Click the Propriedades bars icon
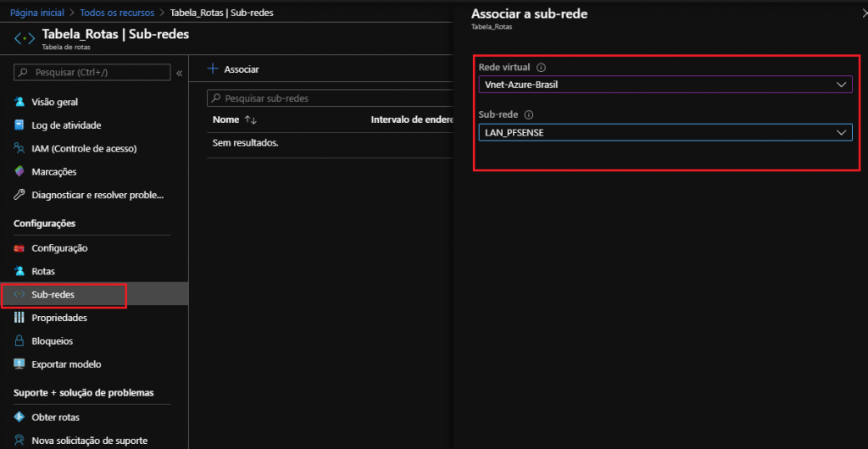The width and height of the screenshot is (868, 449). 20,318
